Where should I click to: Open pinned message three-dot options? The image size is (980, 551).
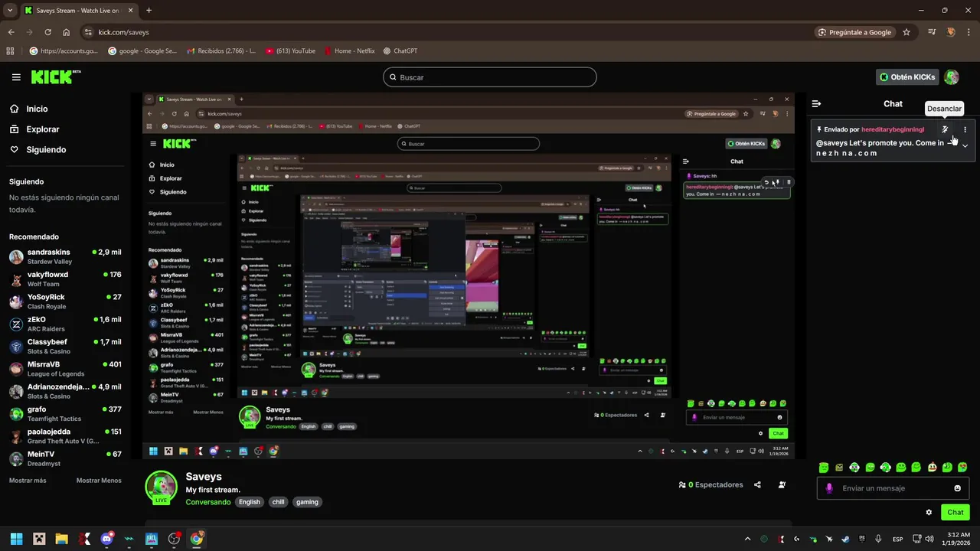(x=965, y=129)
